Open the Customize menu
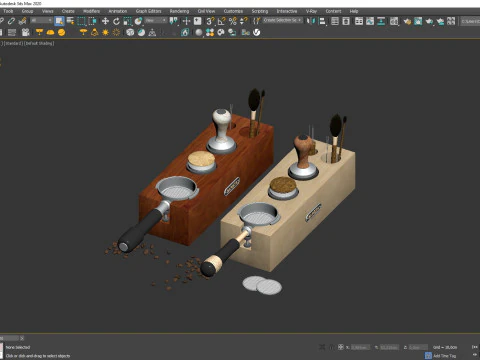The image size is (480, 360). tap(233, 11)
